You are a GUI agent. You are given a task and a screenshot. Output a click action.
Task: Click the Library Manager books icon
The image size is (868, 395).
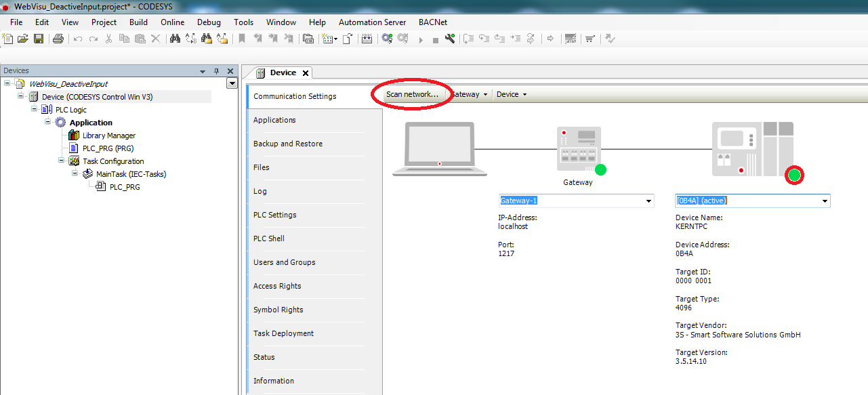click(x=74, y=136)
